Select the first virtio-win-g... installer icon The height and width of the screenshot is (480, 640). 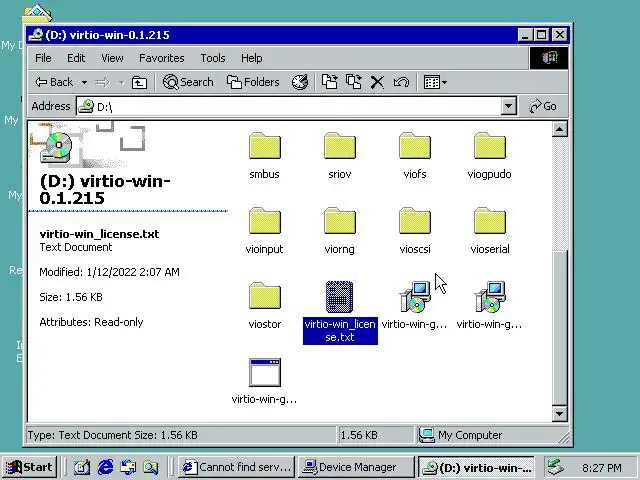415,297
